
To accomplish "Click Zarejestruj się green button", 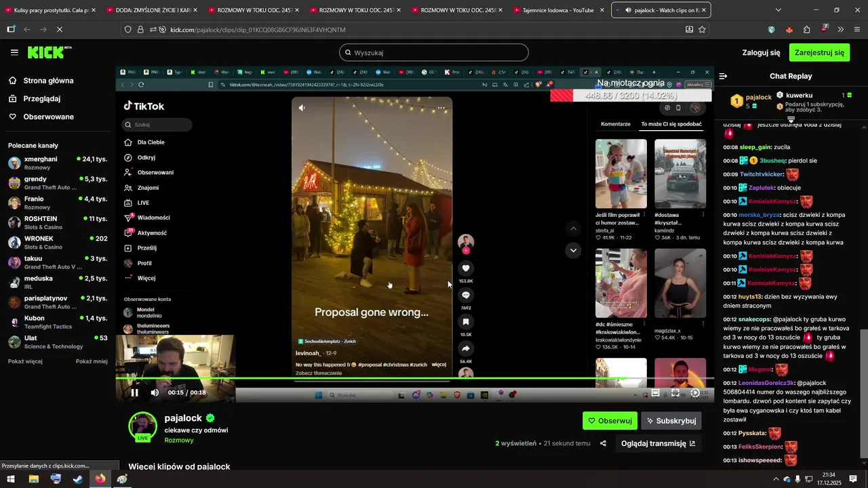I will coord(819,52).
